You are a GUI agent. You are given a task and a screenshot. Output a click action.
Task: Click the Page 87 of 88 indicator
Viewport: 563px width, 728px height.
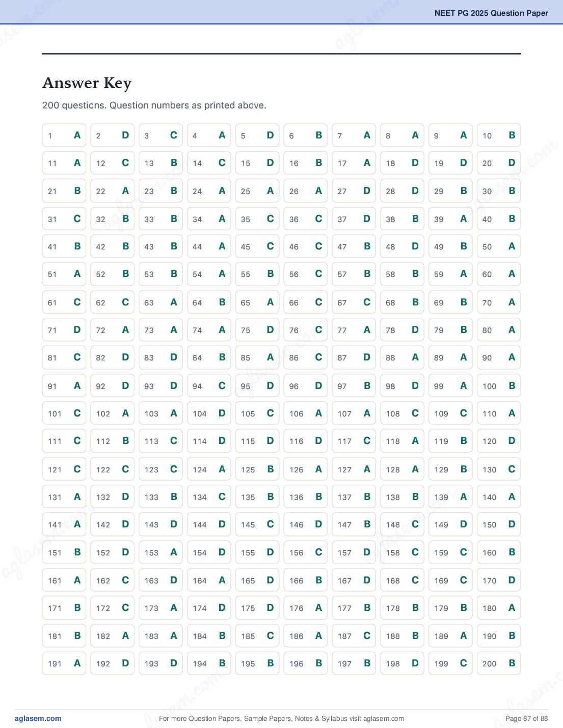526,718
